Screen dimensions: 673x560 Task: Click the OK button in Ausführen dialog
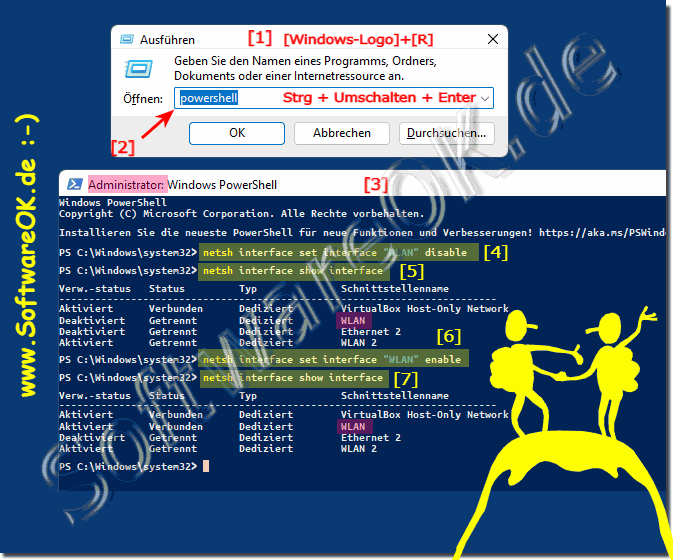(x=236, y=133)
